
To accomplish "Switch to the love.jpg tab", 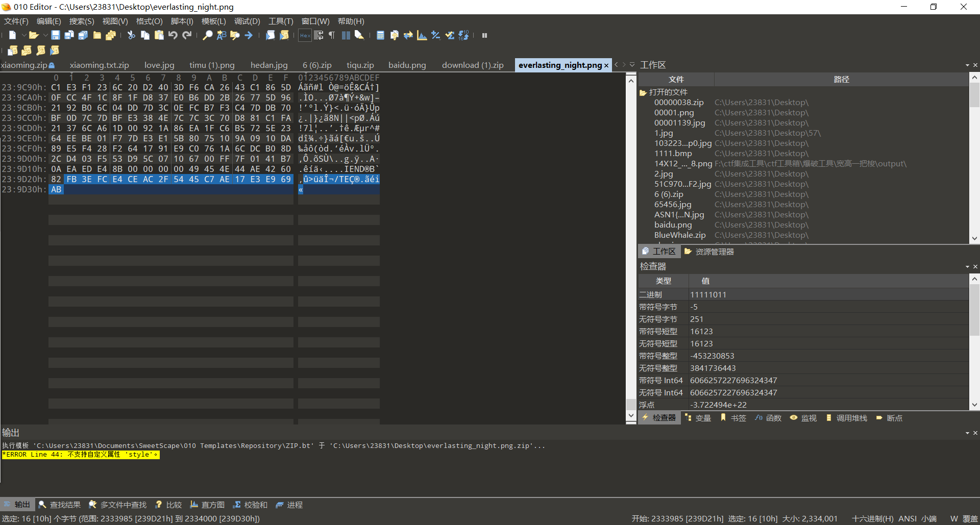I will [x=159, y=65].
